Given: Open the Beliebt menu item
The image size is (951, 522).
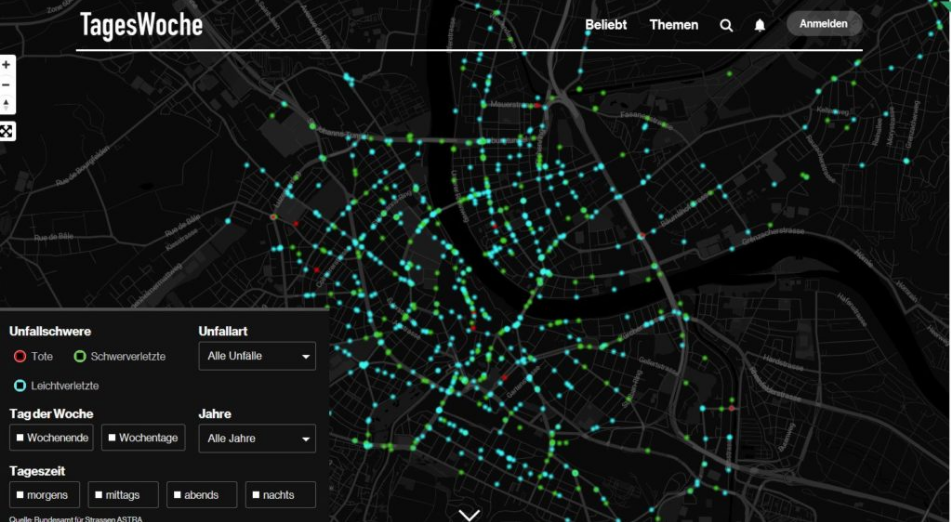Looking at the screenshot, I should pyautogui.click(x=606, y=25).
